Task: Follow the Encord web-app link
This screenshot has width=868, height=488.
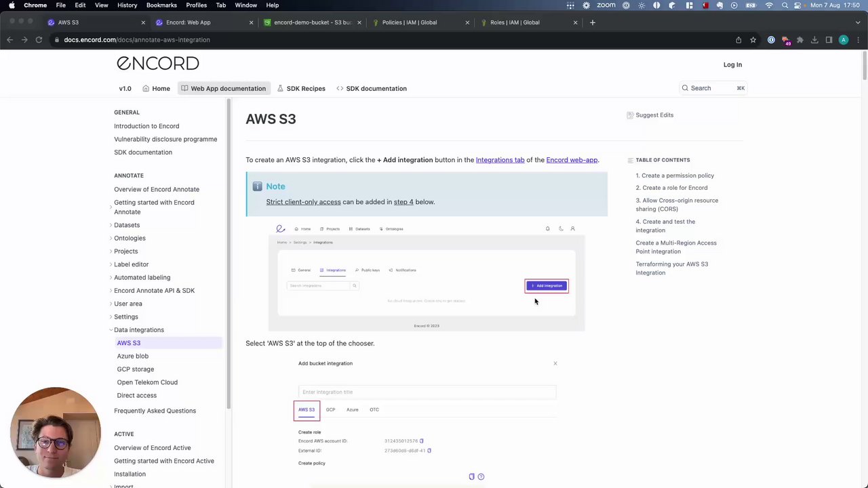Action: click(572, 160)
